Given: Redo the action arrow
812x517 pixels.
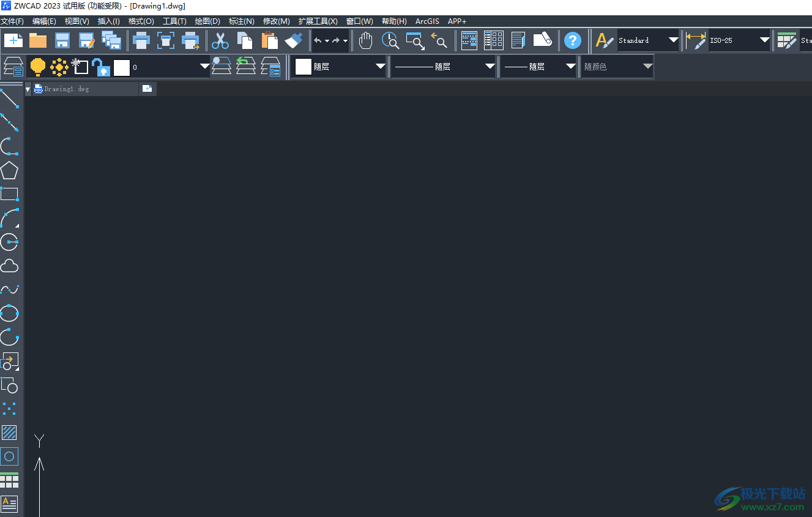Looking at the screenshot, I should [335, 40].
